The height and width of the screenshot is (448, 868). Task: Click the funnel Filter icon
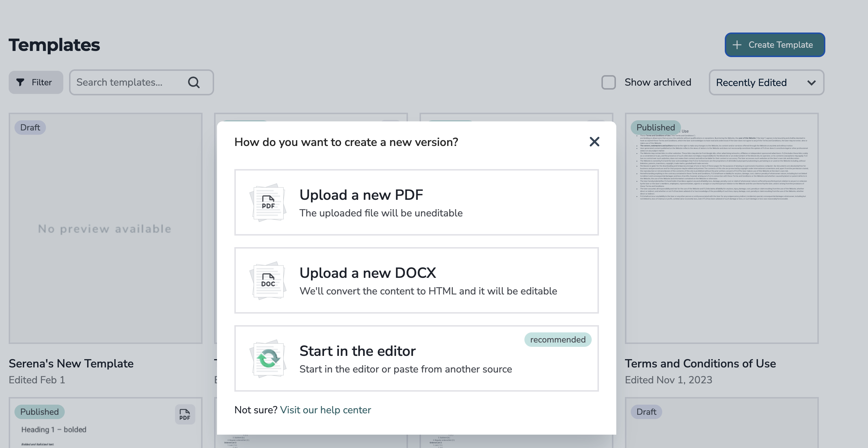click(x=21, y=82)
